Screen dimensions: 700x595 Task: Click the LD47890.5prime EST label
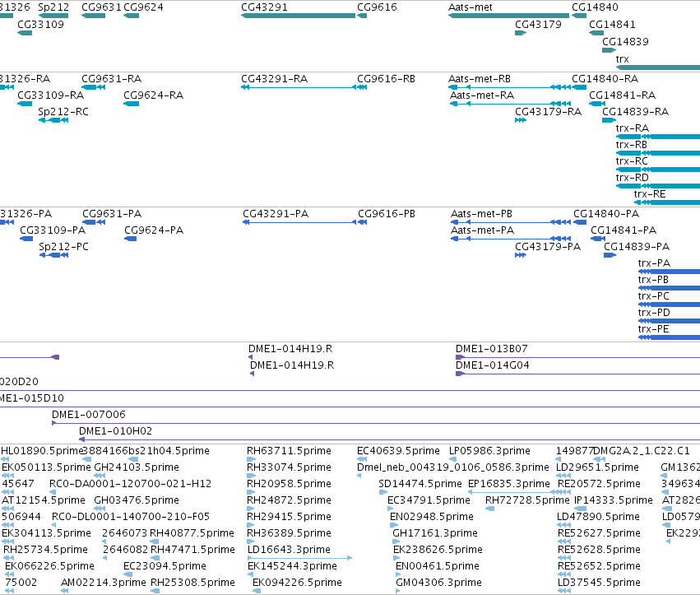598,517
